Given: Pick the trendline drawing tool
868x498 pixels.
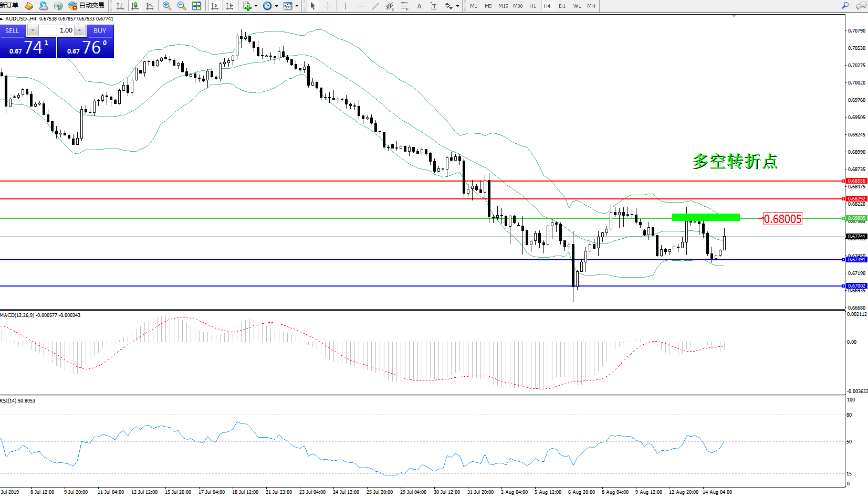Looking at the screenshot, I should coord(375,6).
